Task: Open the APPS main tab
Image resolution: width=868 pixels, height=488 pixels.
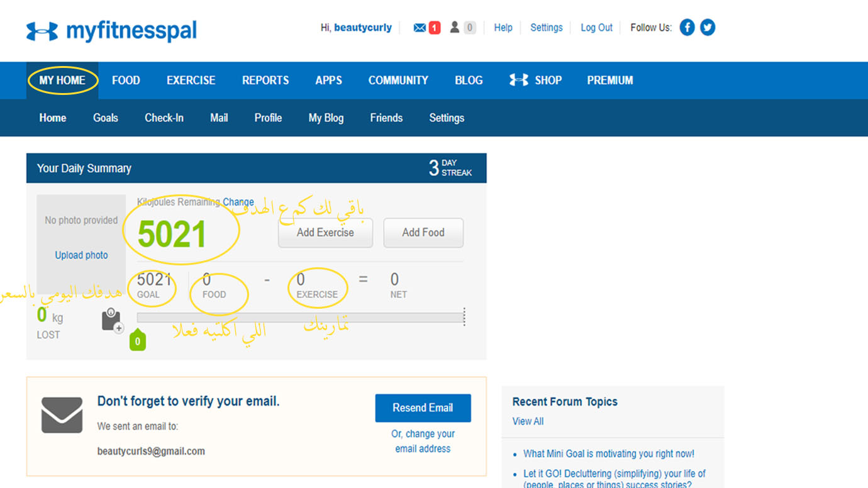Action: (x=329, y=80)
